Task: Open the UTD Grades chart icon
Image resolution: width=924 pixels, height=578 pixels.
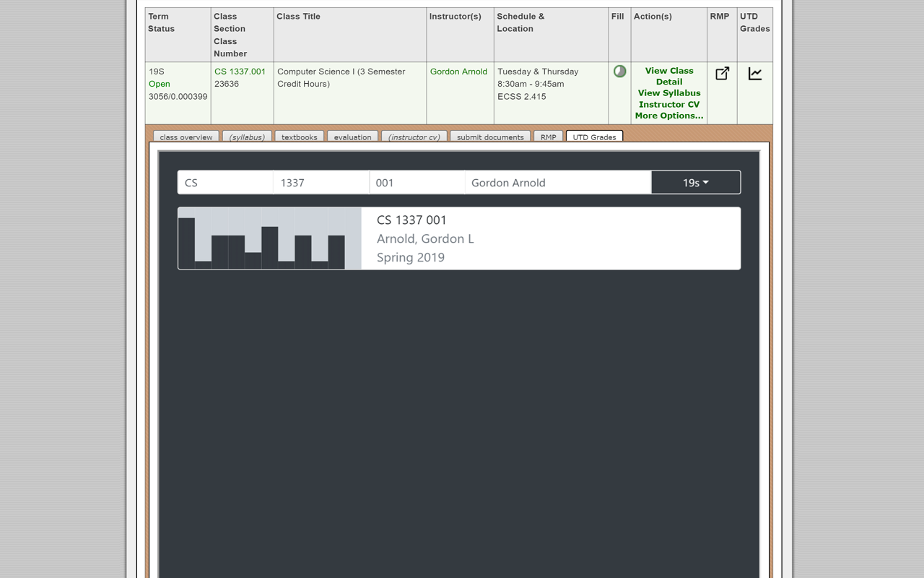Action: click(755, 73)
